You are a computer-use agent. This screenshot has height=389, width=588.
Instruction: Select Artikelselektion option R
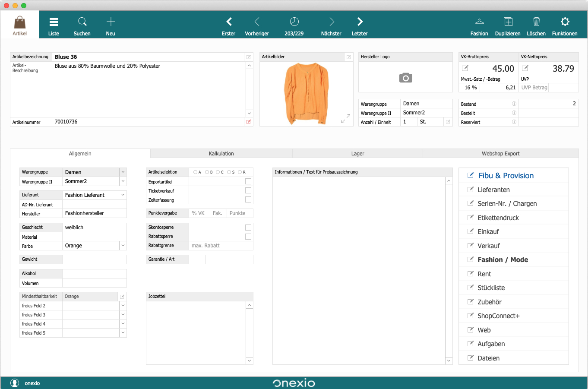click(240, 172)
